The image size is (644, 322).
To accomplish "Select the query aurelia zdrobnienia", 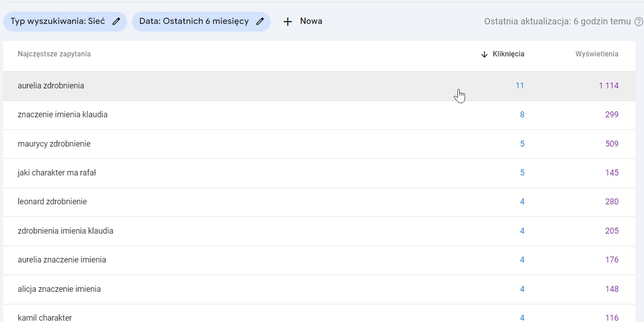I will (51, 86).
